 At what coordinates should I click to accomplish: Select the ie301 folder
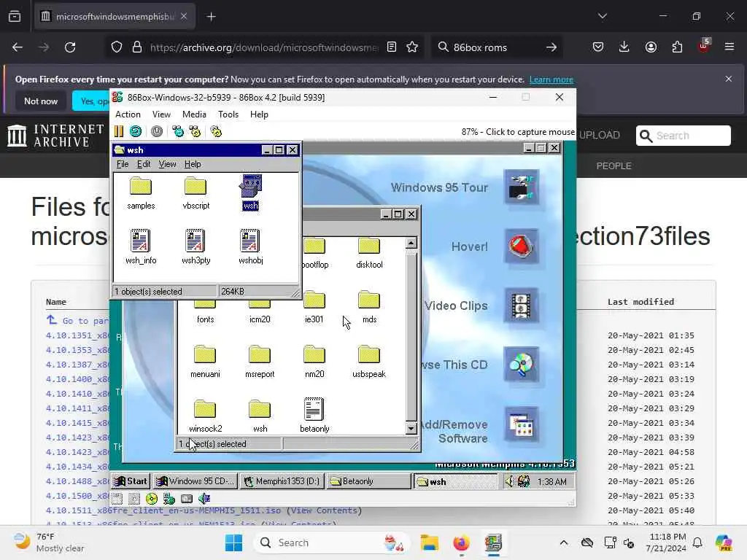pos(314,308)
